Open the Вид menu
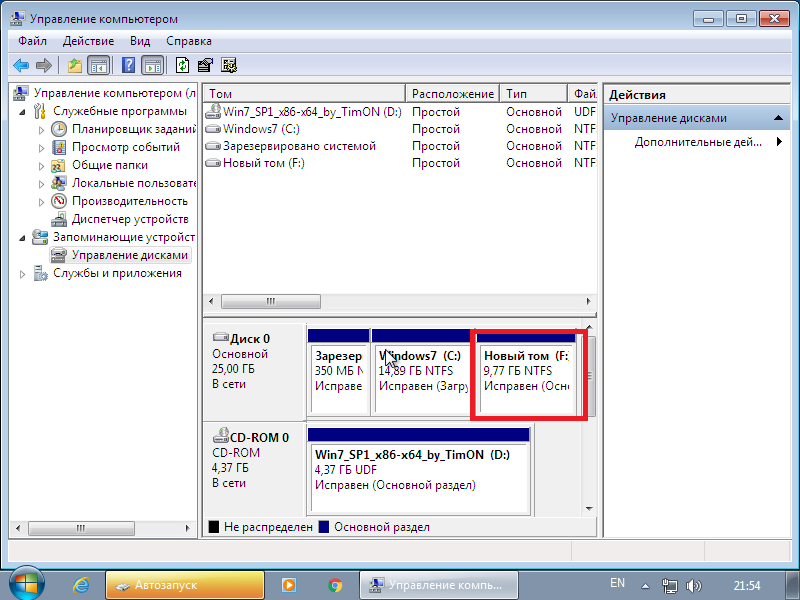Screen dimensions: 800x600 [x=140, y=41]
